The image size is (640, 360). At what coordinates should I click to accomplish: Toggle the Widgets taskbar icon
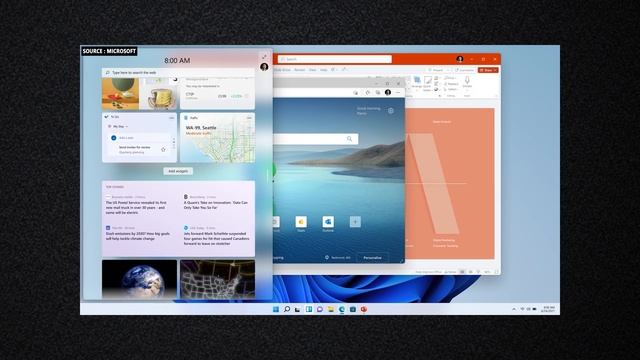[x=309, y=309]
